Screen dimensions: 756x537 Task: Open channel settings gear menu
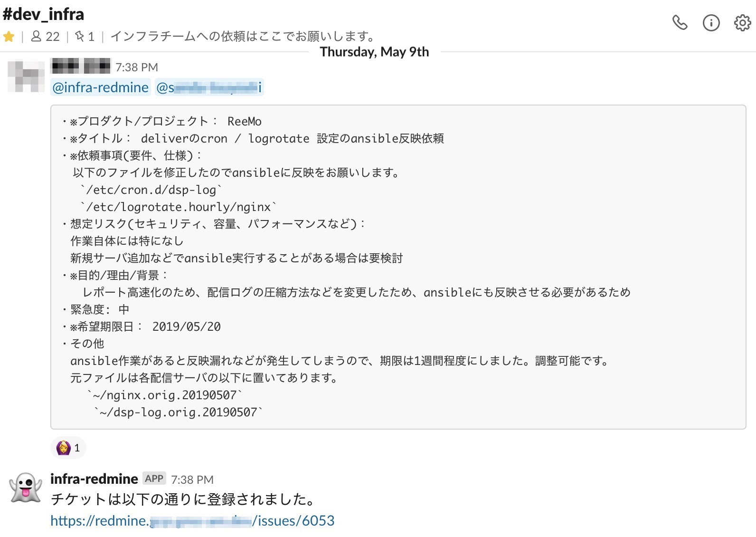(x=742, y=23)
